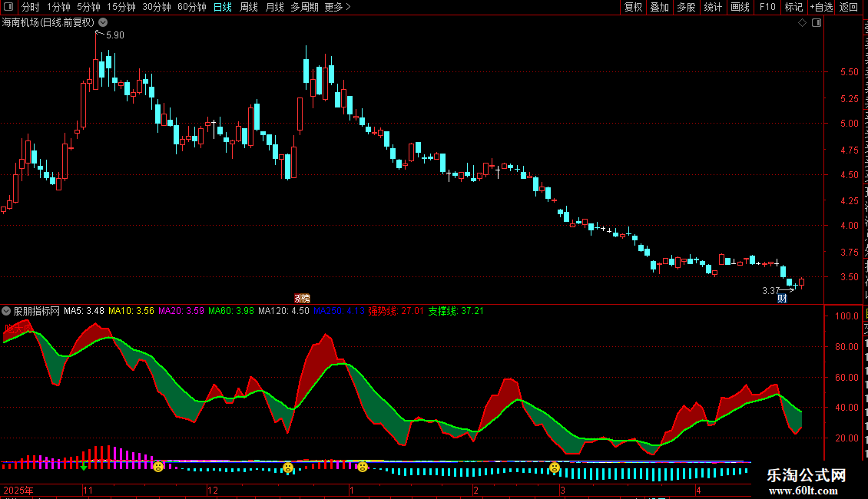Click month 11 on the time axis
The image size is (868, 499).
[x=88, y=490]
